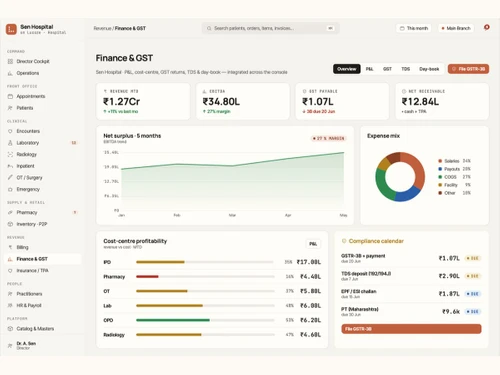Click the Lab ₹6.08L value
Viewport: 500px width, 375px height.
pyautogui.click(x=310, y=306)
